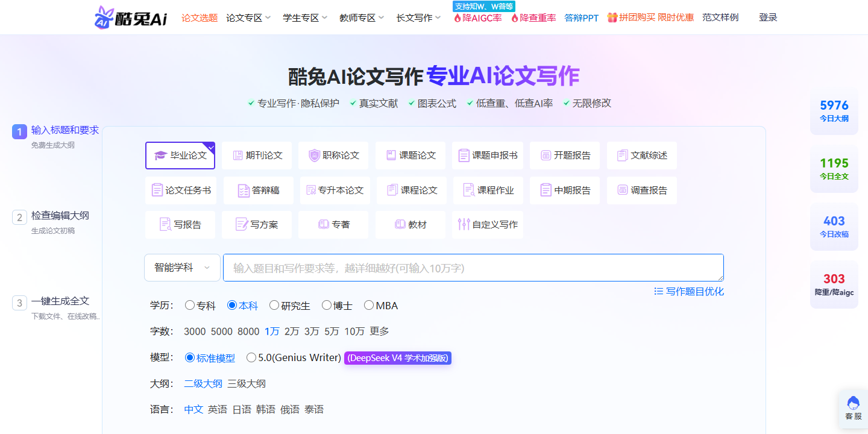
Task: Click the 登录 login link
Action: [x=768, y=17]
